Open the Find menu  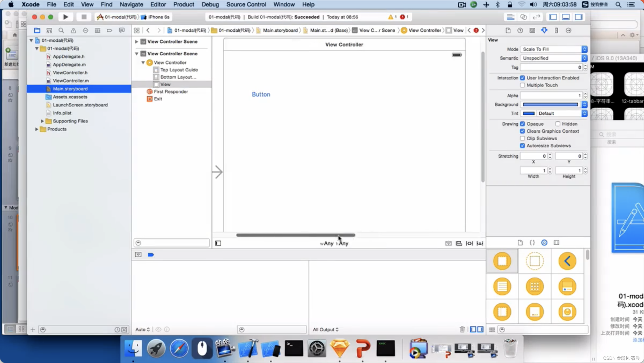[x=107, y=4]
